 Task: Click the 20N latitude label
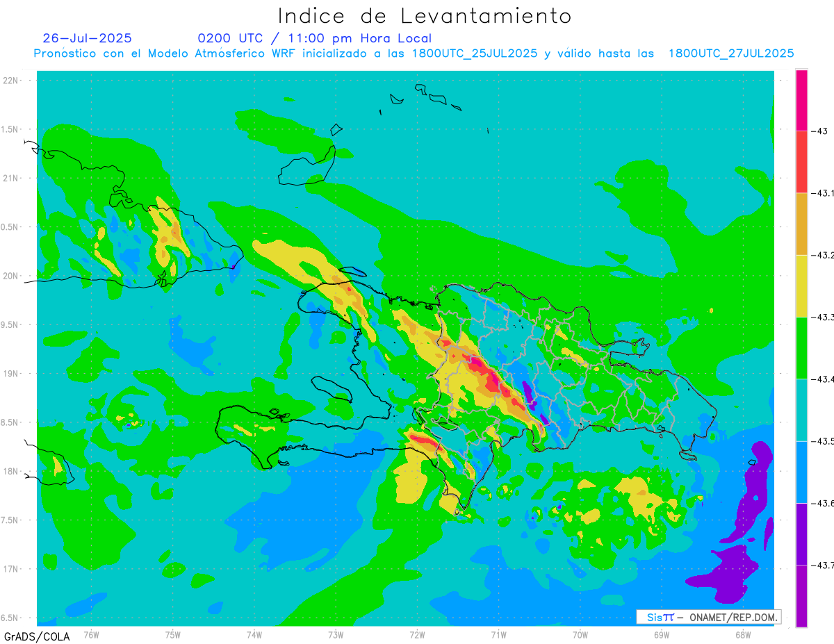[10, 276]
